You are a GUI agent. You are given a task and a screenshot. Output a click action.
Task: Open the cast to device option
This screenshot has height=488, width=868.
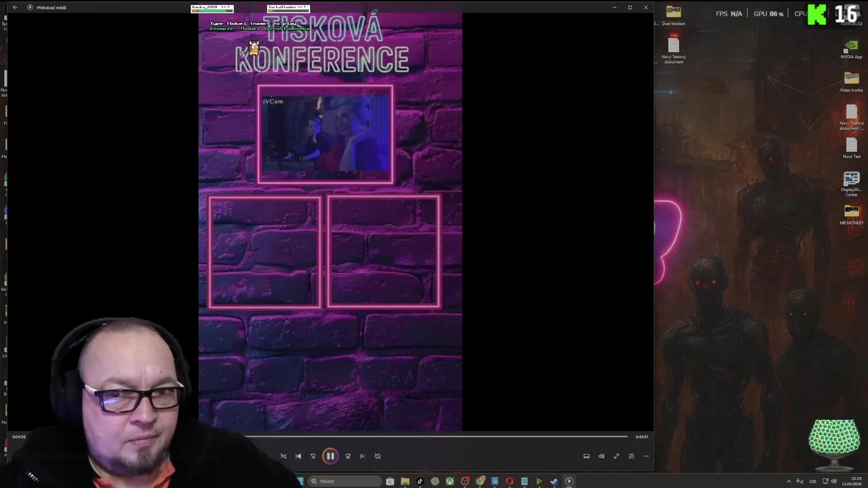point(587,456)
